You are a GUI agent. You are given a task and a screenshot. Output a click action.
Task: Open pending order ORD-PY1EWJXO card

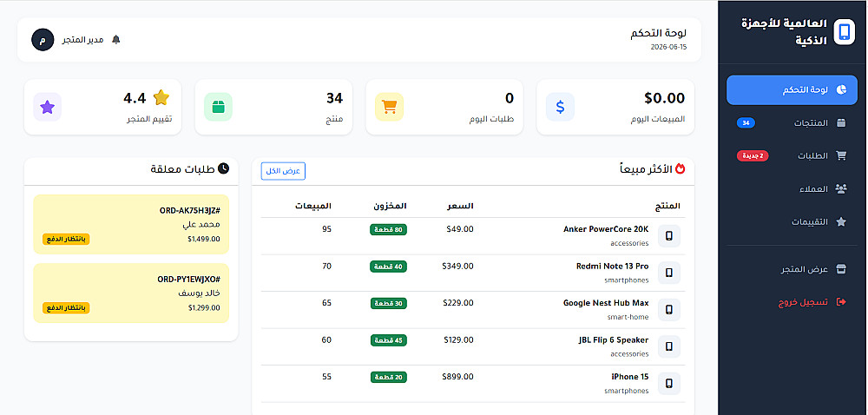(x=131, y=293)
